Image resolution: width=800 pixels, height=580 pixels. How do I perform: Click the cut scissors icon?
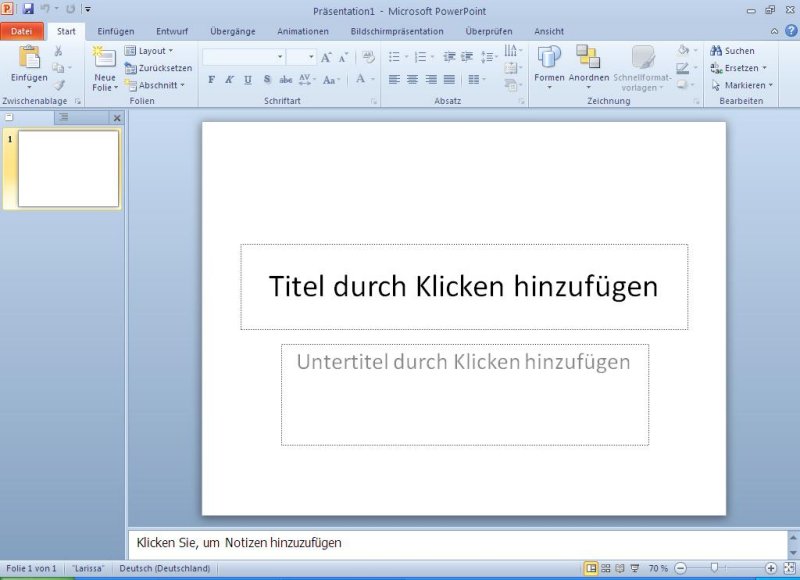pyautogui.click(x=58, y=51)
